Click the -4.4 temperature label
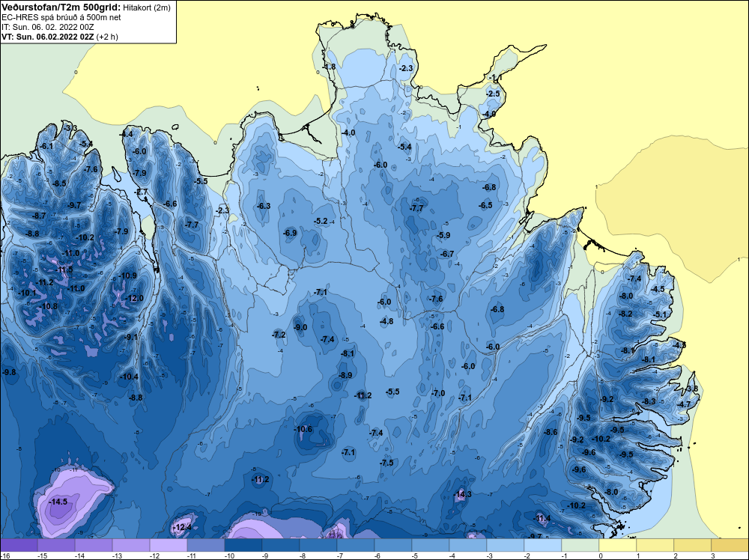The height and width of the screenshot is (560, 749). (126, 134)
